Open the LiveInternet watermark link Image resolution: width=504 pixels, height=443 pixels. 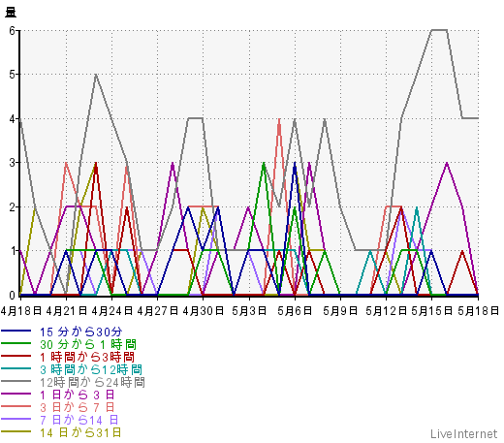click(464, 434)
